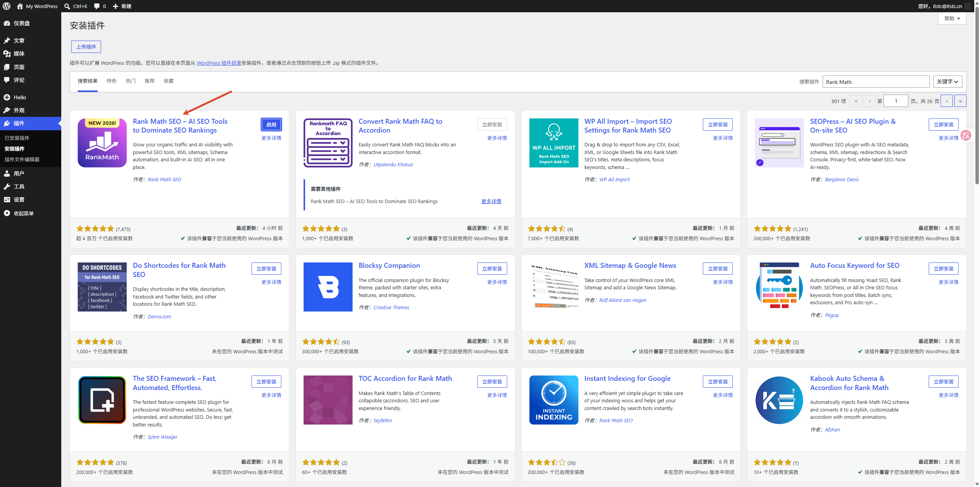Switch to the 特色 tab
The image size is (980, 487).
(111, 81)
